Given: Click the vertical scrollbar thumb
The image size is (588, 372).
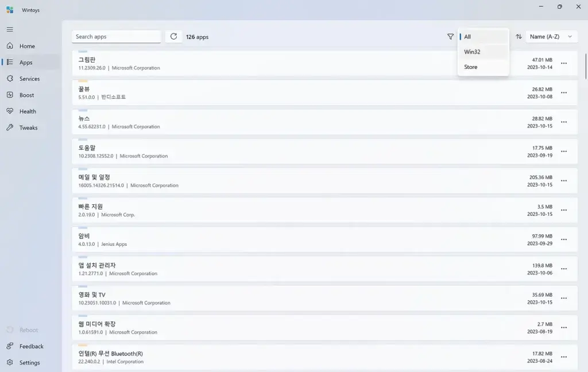Looking at the screenshot, I should [x=586, y=67].
